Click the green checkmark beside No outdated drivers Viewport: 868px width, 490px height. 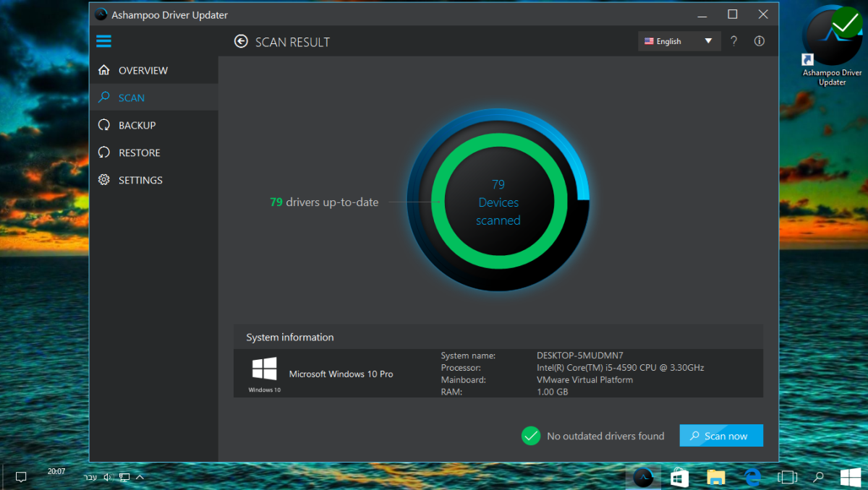[531, 436]
